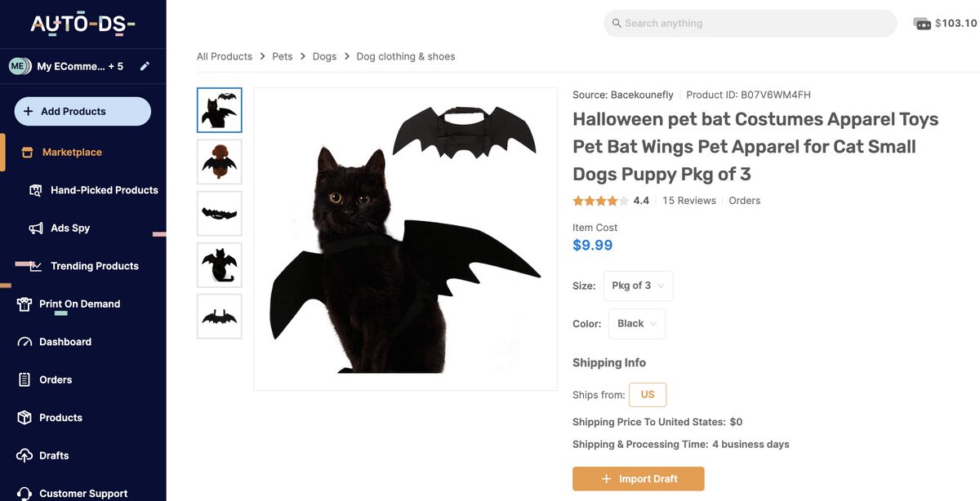Open the 15 Reviews link
Screen dimensions: 980x501
pyautogui.click(x=689, y=200)
